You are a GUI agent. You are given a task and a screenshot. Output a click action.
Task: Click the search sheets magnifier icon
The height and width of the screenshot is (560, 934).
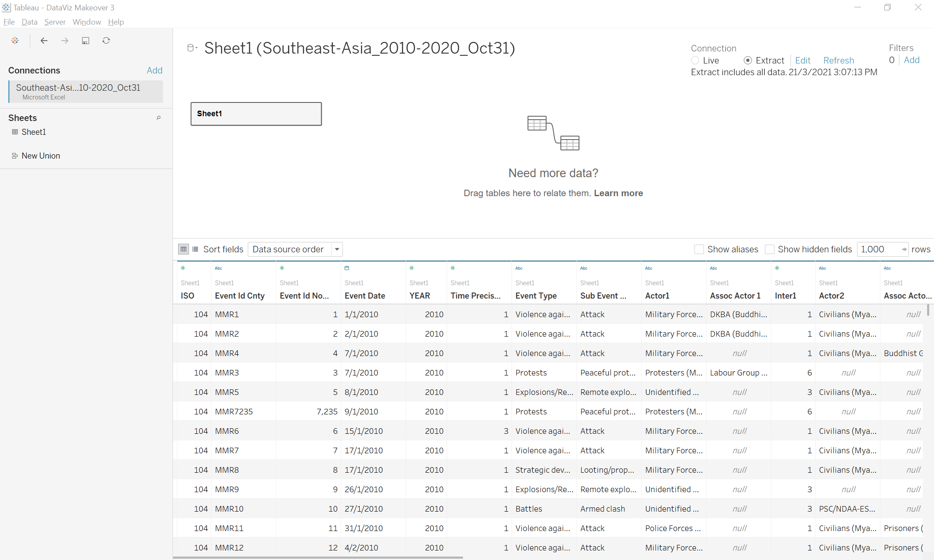coord(159,118)
